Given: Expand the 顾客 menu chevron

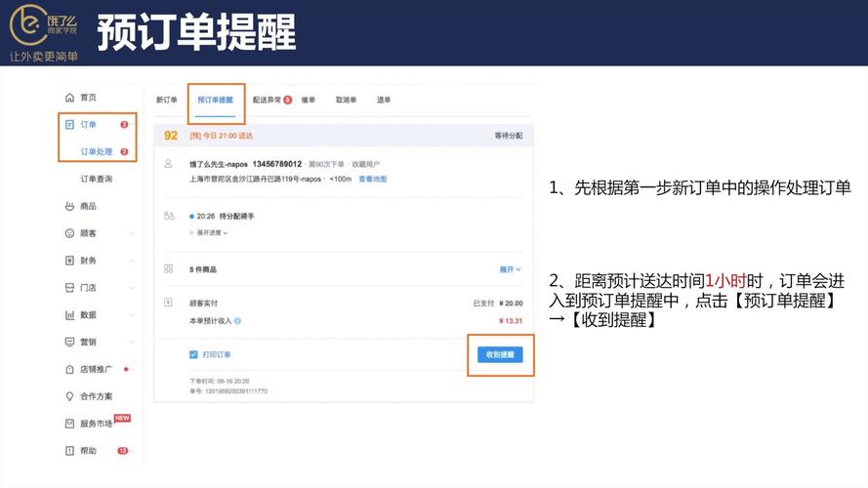Looking at the screenshot, I should pyautogui.click(x=132, y=233).
